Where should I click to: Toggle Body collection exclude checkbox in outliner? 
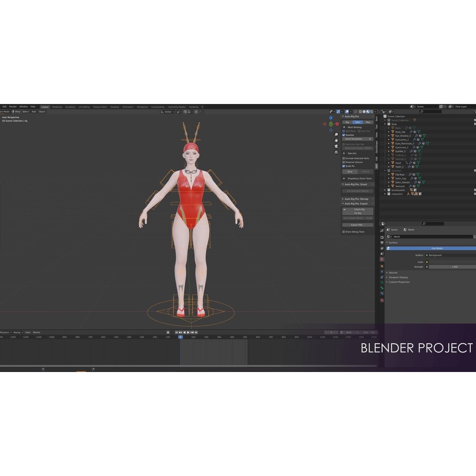coord(475,124)
